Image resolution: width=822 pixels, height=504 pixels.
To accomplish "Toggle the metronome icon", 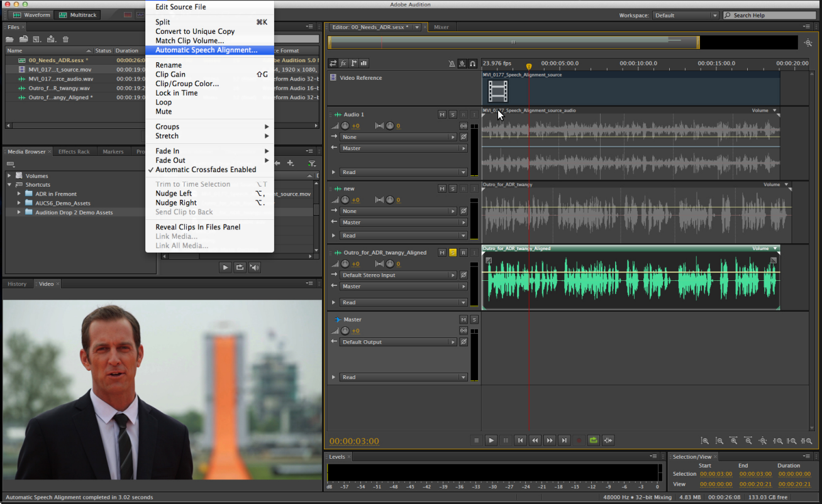I will tap(452, 63).
